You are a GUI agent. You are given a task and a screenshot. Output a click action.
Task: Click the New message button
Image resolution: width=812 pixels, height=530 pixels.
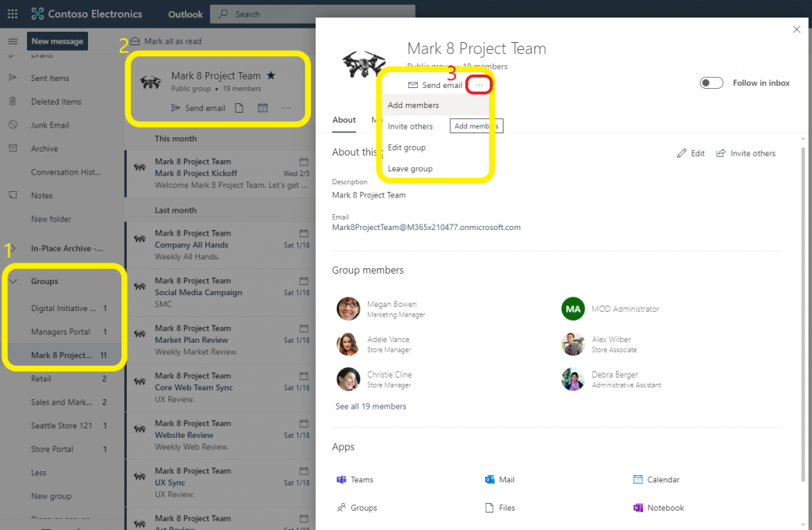pyautogui.click(x=57, y=40)
